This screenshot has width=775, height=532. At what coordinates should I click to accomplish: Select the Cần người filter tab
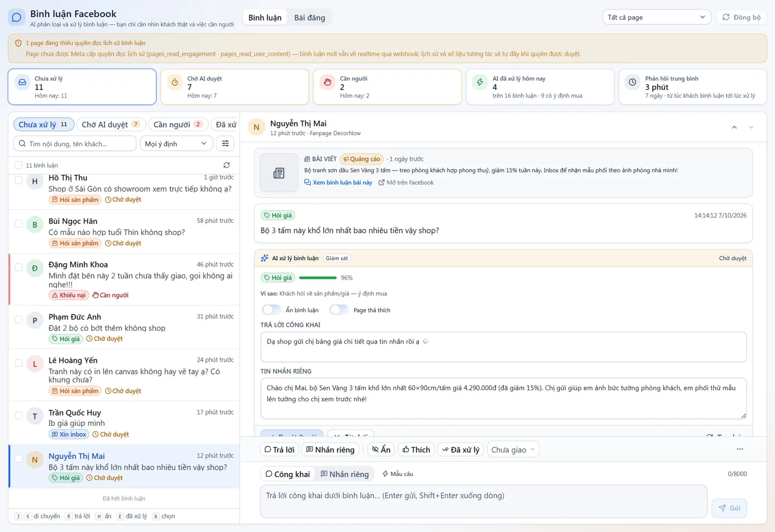178,125
